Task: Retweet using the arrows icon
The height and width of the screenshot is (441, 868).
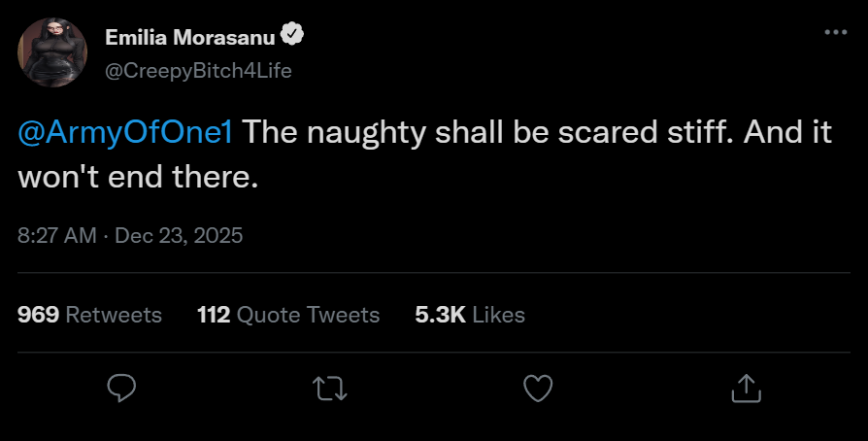Action: [x=330, y=389]
